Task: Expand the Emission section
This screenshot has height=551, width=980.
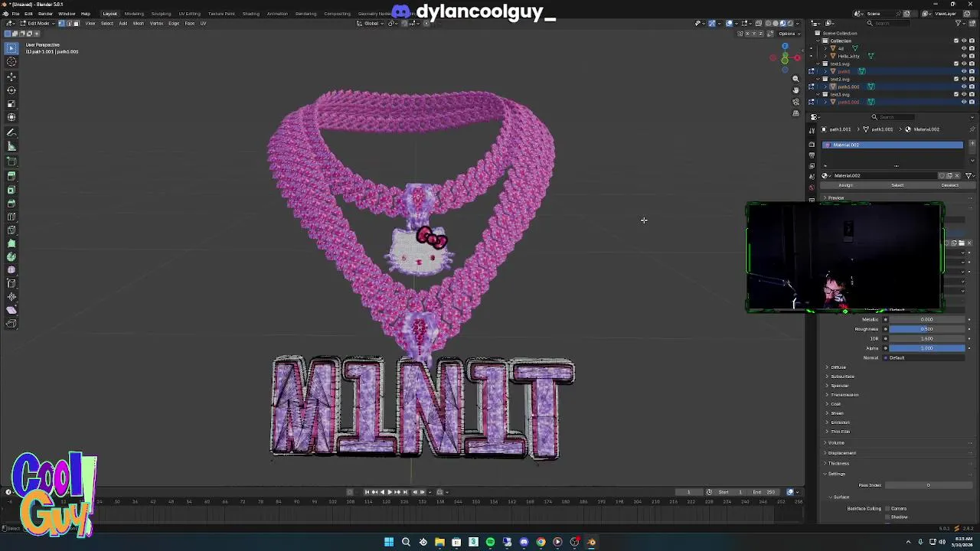Action: pos(840,422)
